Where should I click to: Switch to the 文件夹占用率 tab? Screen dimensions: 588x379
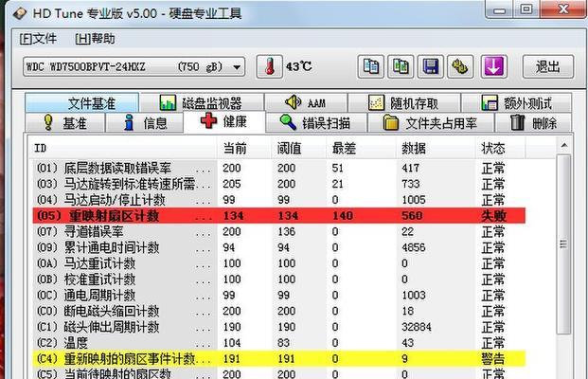point(431,122)
